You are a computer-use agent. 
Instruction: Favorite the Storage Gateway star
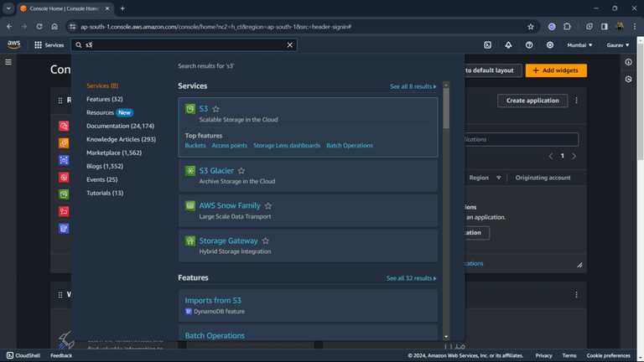tap(266, 241)
